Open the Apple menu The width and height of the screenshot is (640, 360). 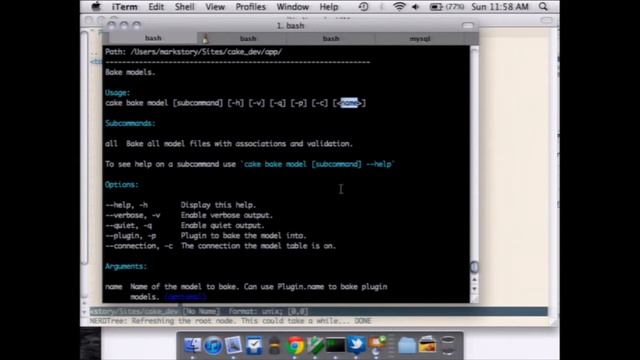(96, 7)
